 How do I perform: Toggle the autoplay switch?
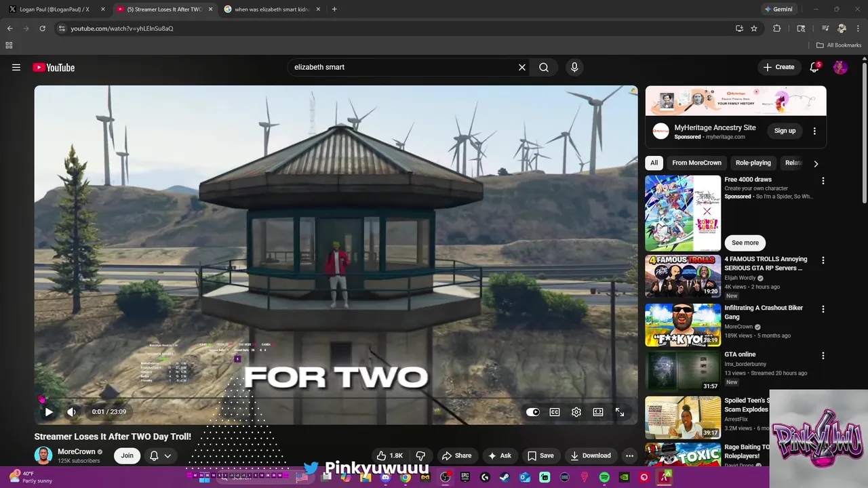point(533,411)
